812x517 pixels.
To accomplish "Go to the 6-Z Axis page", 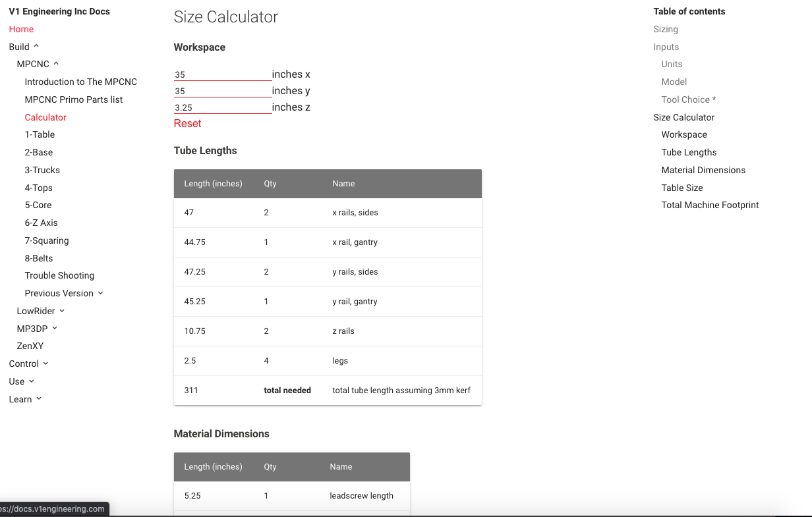I will click(x=41, y=223).
